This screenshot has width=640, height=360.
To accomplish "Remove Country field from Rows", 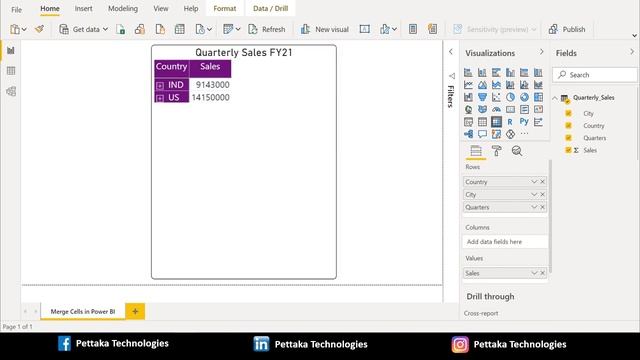I will click(x=542, y=182).
